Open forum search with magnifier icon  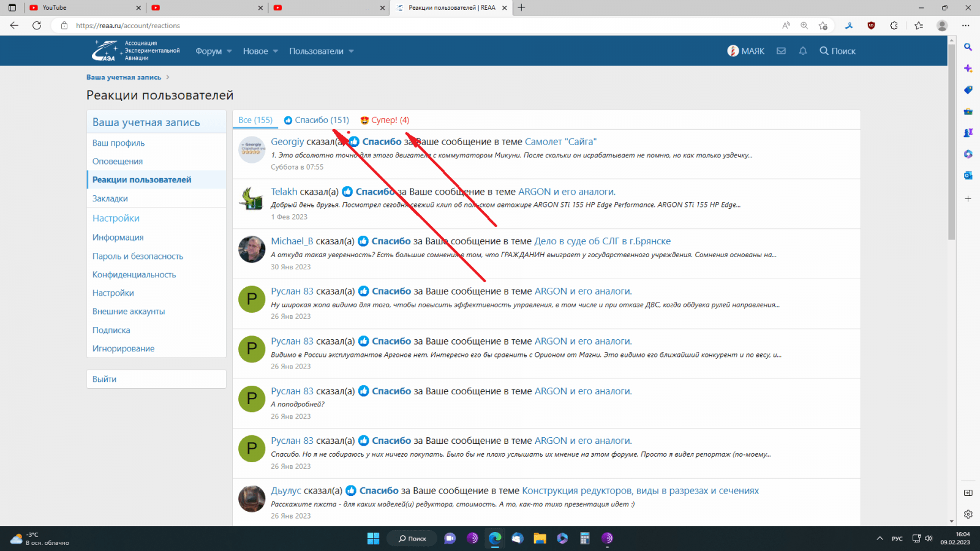coord(837,51)
